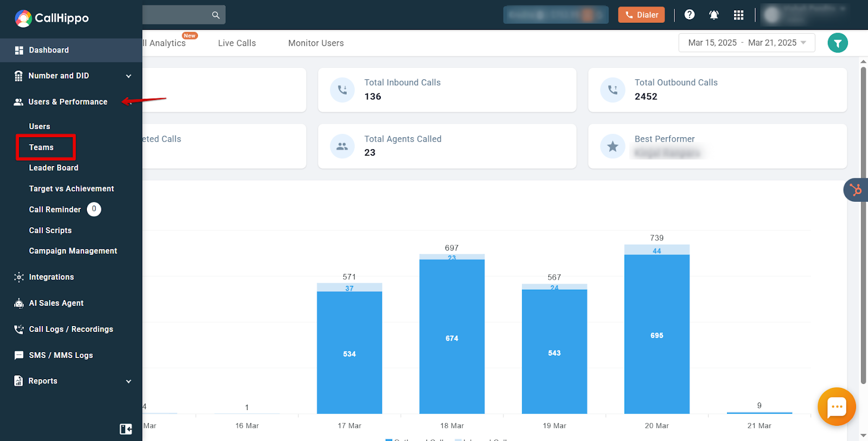
Task: Click Total Agents Called value 23
Action: click(370, 153)
